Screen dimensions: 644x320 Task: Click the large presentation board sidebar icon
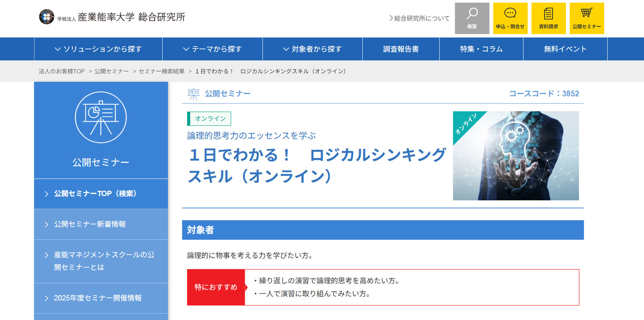(101, 117)
